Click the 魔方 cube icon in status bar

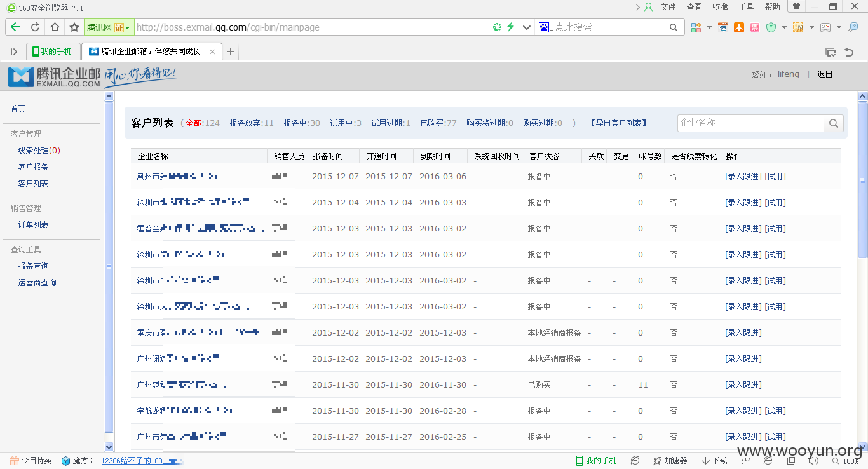(65, 461)
